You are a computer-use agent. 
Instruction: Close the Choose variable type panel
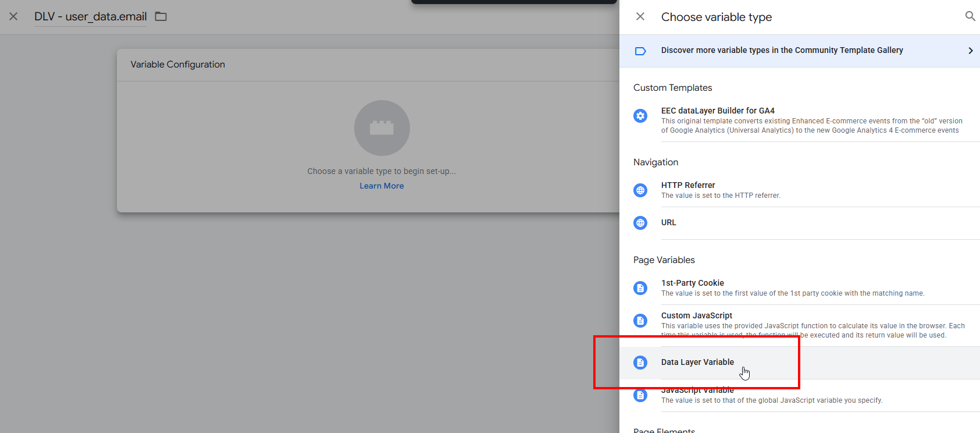[640, 16]
